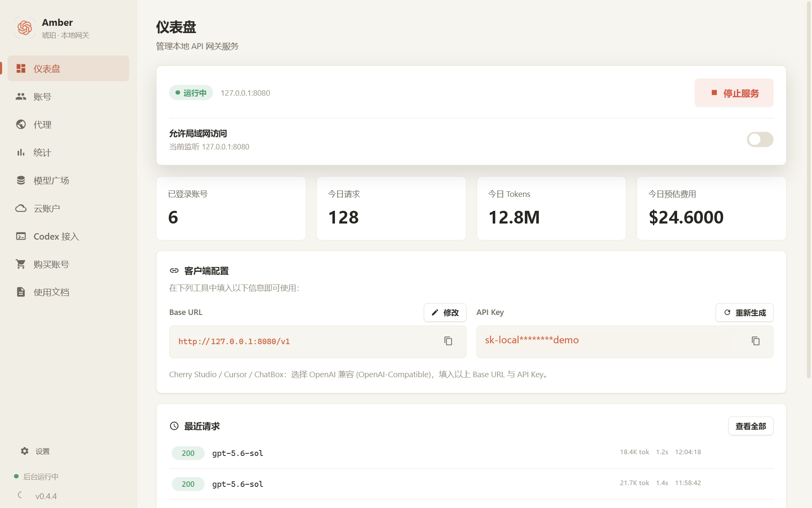Viewport: 812px width, 508px height.
Task: Click the 今日 Tokens card showing 12.8M
Action: [551, 208]
